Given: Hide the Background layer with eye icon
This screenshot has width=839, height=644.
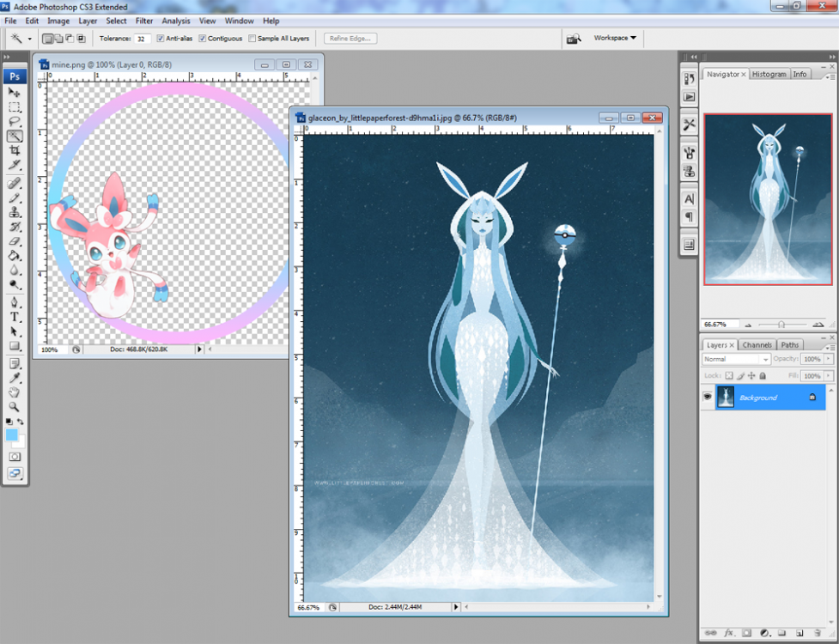Looking at the screenshot, I should coord(708,398).
